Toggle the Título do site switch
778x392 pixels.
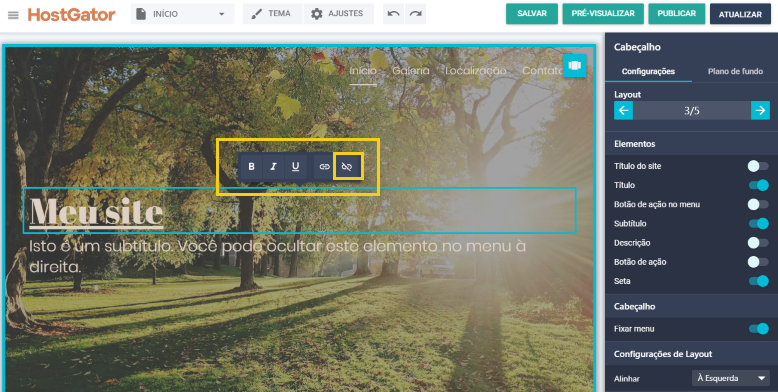(758, 166)
